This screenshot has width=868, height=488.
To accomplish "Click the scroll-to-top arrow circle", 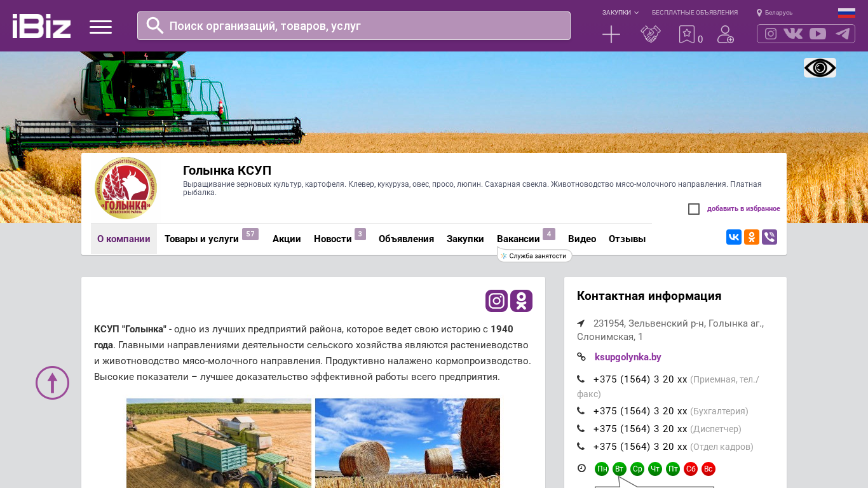I will tap(52, 383).
